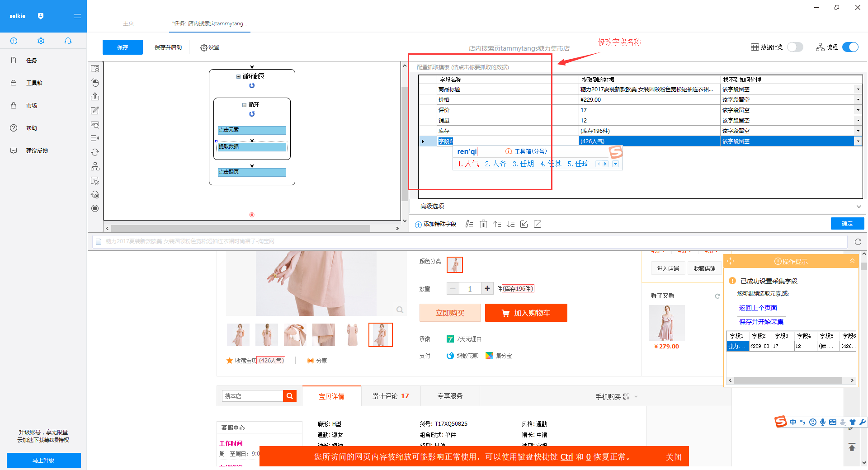The height and width of the screenshot is (470, 868).
Task: Switch to the 主页 tab
Action: click(128, 23)
